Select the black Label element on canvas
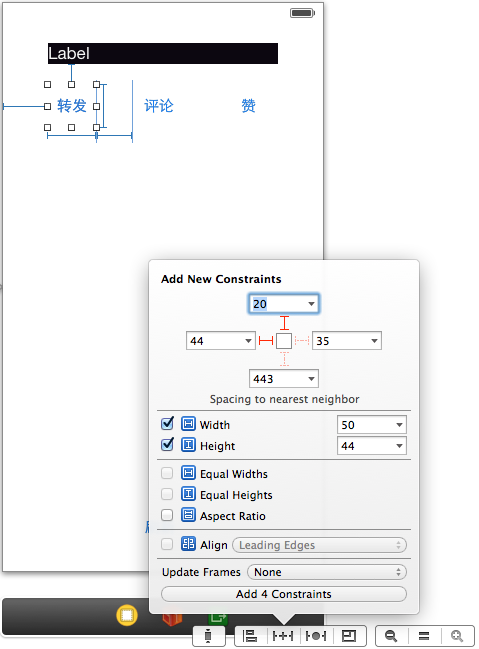This screenshot has width=479, height=649. (163, 53)
